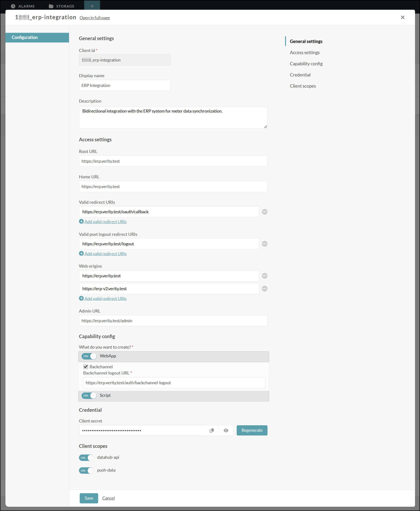Uncheck the Backchannel option

click(x=86, y=366)
